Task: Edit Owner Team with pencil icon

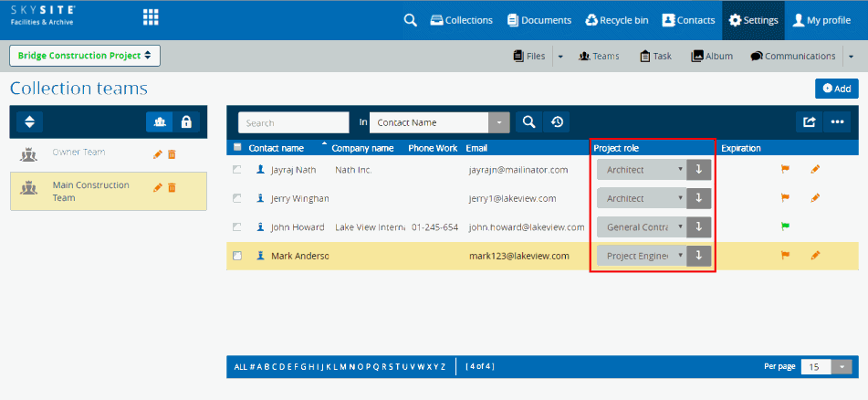Action: (x=157, y=154)
